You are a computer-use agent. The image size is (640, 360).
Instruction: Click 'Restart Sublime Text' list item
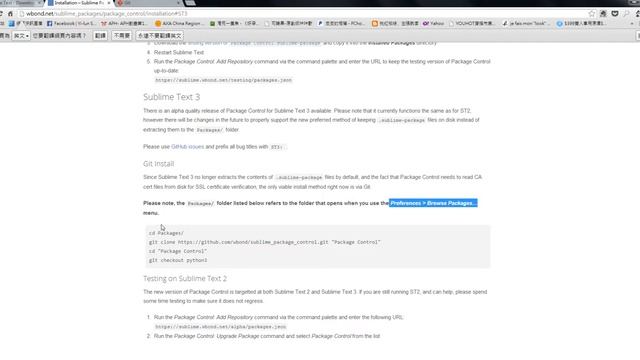pos(179,52)
